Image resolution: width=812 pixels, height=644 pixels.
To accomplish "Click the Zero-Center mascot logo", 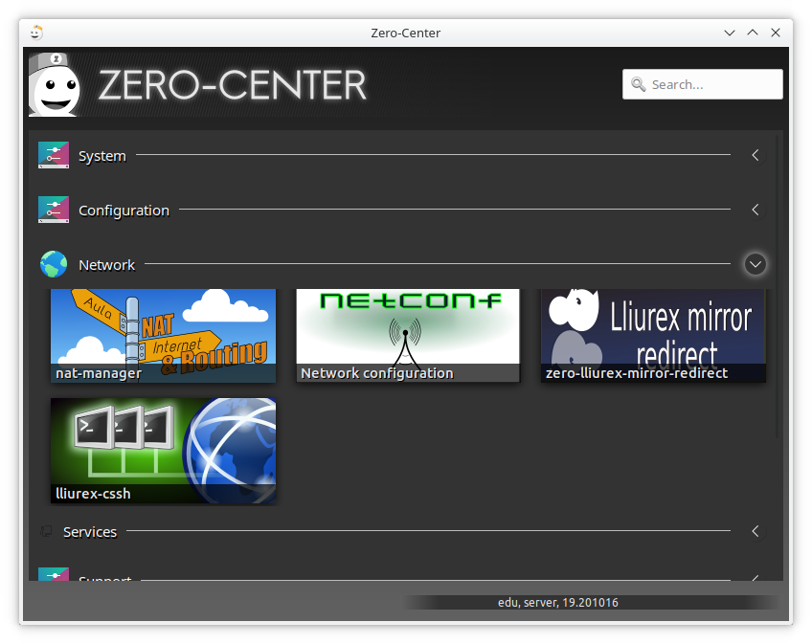I will coord(55,84).
